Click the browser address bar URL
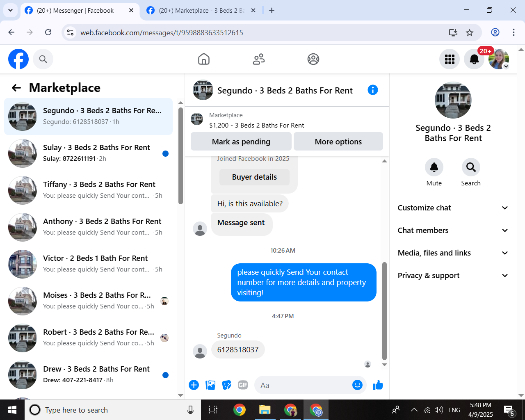Image resolution: width=525 pixels, height=420 pixels. (162, 33)
